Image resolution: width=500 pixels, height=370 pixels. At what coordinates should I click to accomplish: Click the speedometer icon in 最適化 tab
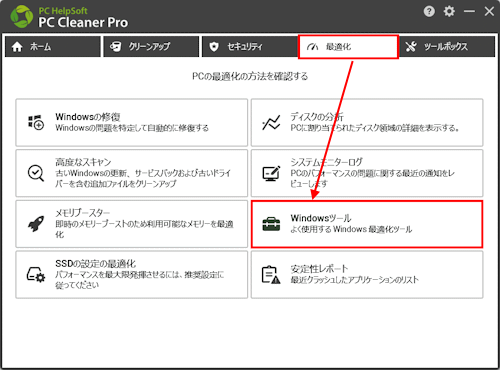coord(313,47)
